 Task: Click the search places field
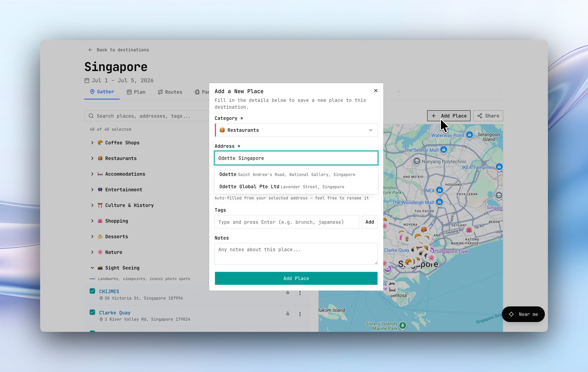pyautogui.click(x=147, y=116)
